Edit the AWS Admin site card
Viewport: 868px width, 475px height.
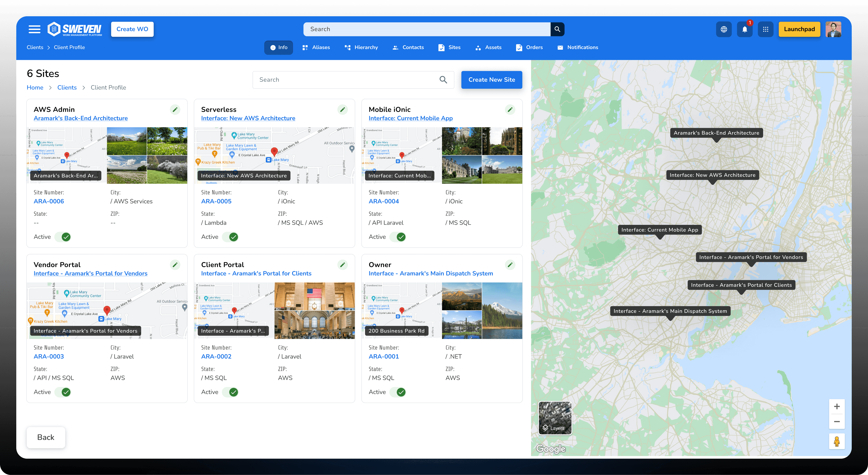coord(175,109)
